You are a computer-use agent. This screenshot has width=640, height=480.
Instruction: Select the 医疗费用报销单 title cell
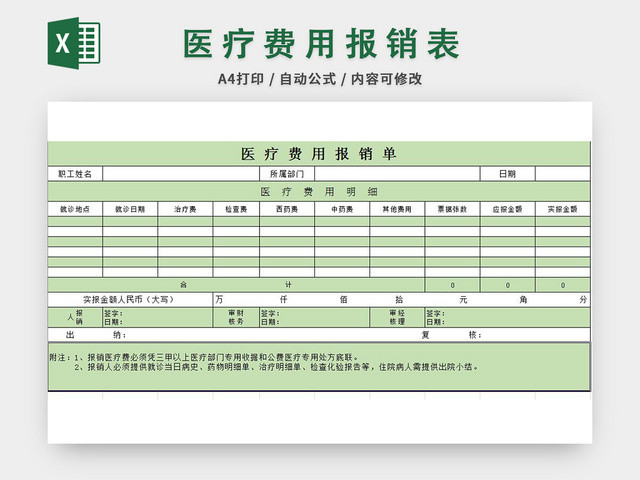pyautogui.click(x=319, y=154)
